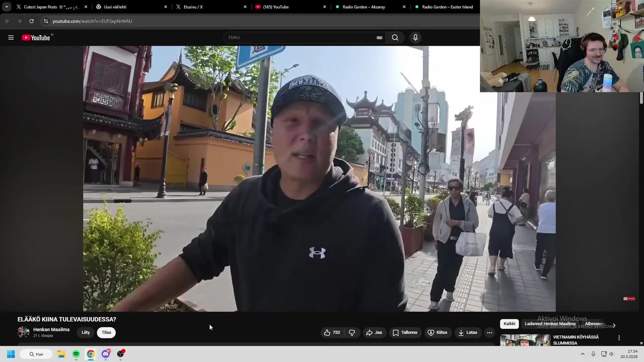Click the address bar URL
The height and width of the screenshot is (362, 644).
click(92, 21)
